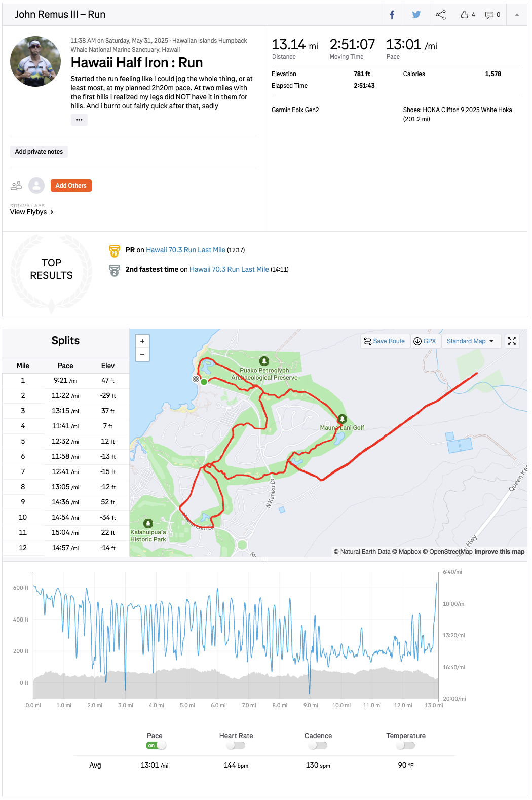
Task: Turn off the Pace chart toggle
Action: pyautogui.click(x=156, y=745)
